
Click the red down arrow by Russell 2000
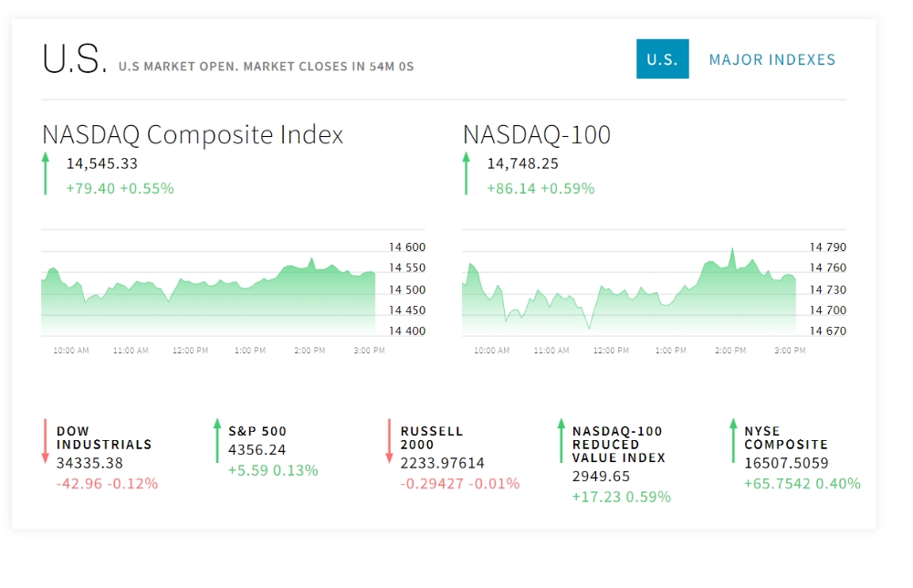pyautogui.click(x=389, y=441)
